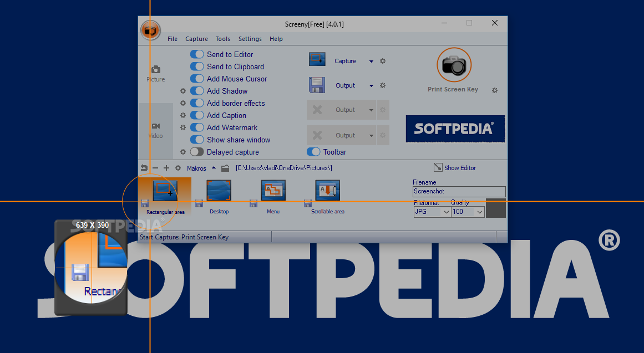The image size is (644, 353).
Task: Expand the enabled Output dropdown arrow
Action: tap(371, 86)
